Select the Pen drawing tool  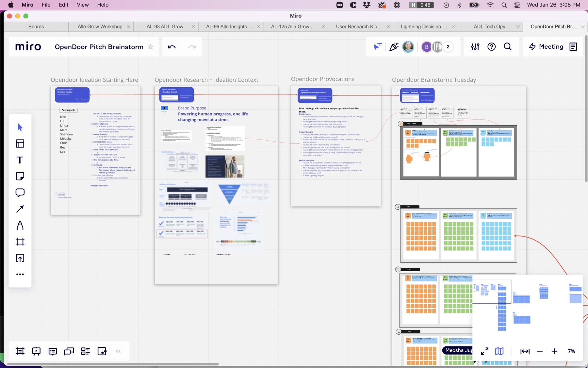point(20,225)
